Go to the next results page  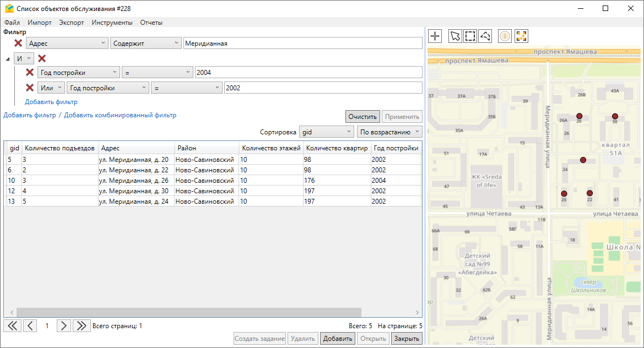click(x=64, y=325)
